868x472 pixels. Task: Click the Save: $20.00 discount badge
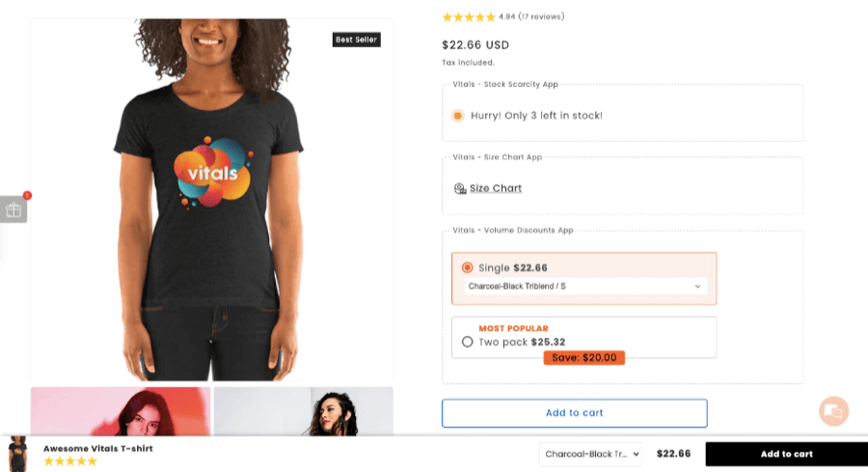[584, 357]
